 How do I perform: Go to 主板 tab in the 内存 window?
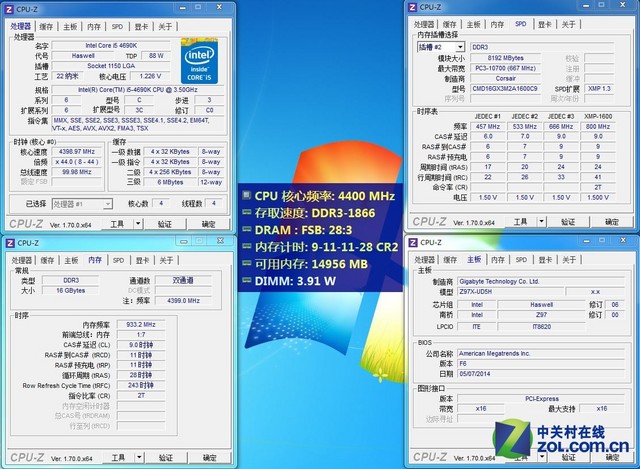coord(71,260)
